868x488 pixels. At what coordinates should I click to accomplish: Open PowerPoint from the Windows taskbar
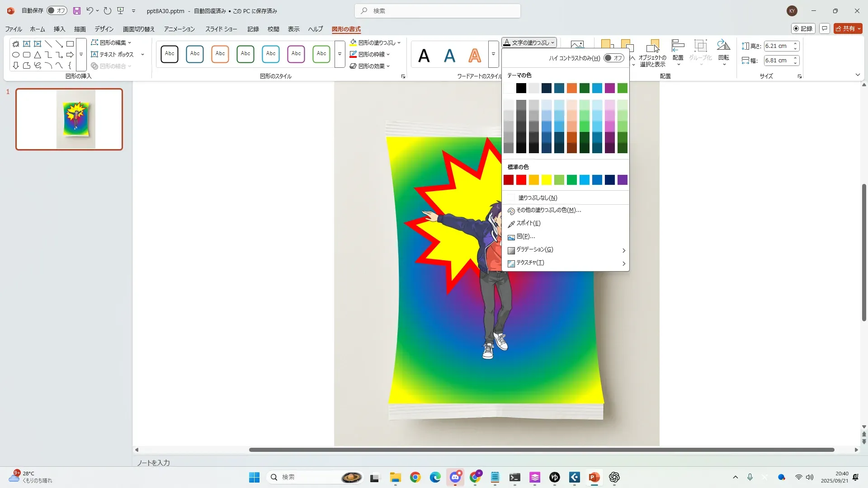tap(594, 477)
